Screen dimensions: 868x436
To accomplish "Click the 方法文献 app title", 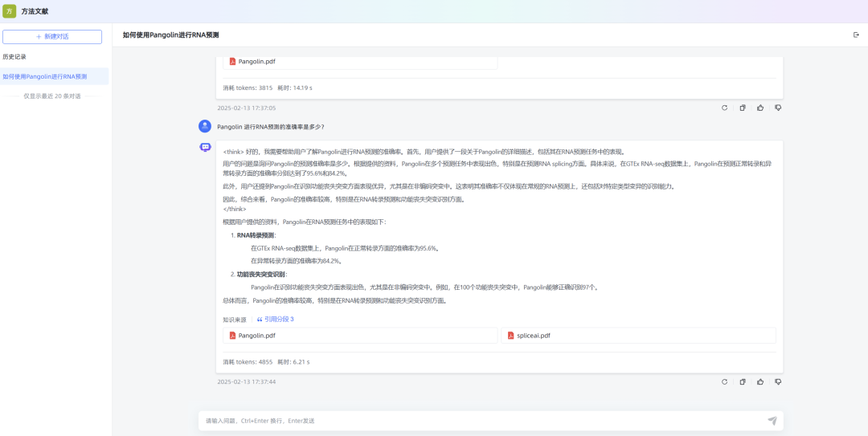I will tap(34, 11).
